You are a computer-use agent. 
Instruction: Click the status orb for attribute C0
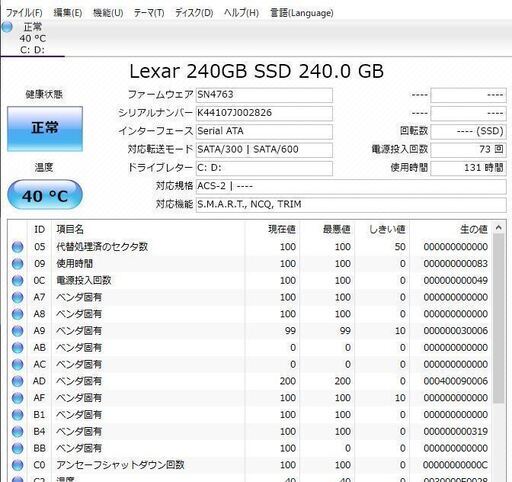click(17, 465)
